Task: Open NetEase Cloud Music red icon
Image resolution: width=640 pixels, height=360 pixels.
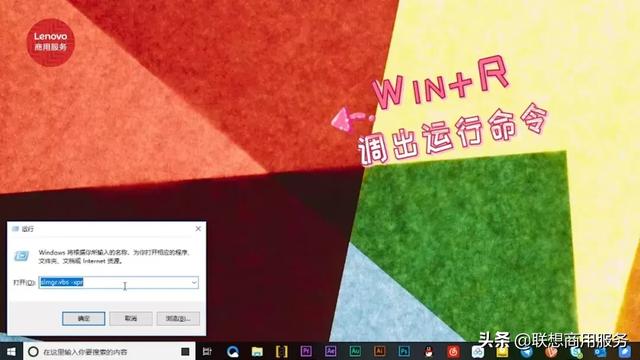Action: tap(453, 351)
